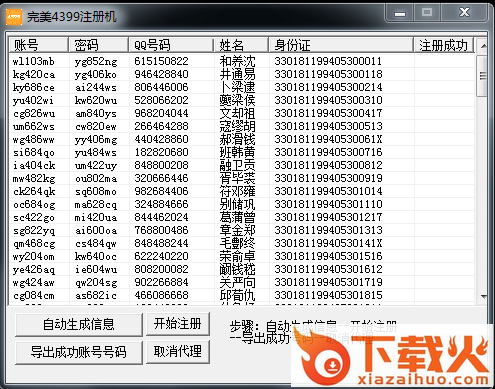Click password cell cw820ew
This screenshot has width=495, height=389.
96,126
